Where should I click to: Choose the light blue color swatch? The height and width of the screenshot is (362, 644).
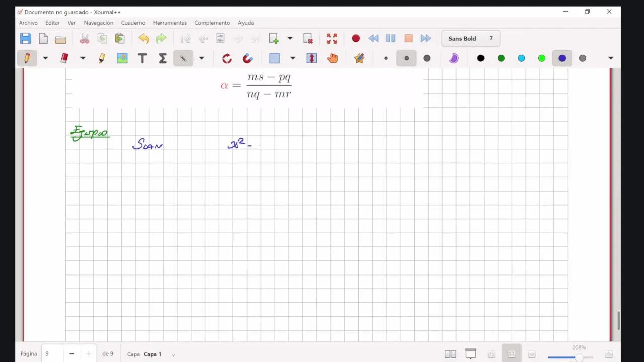pos(521,58)
